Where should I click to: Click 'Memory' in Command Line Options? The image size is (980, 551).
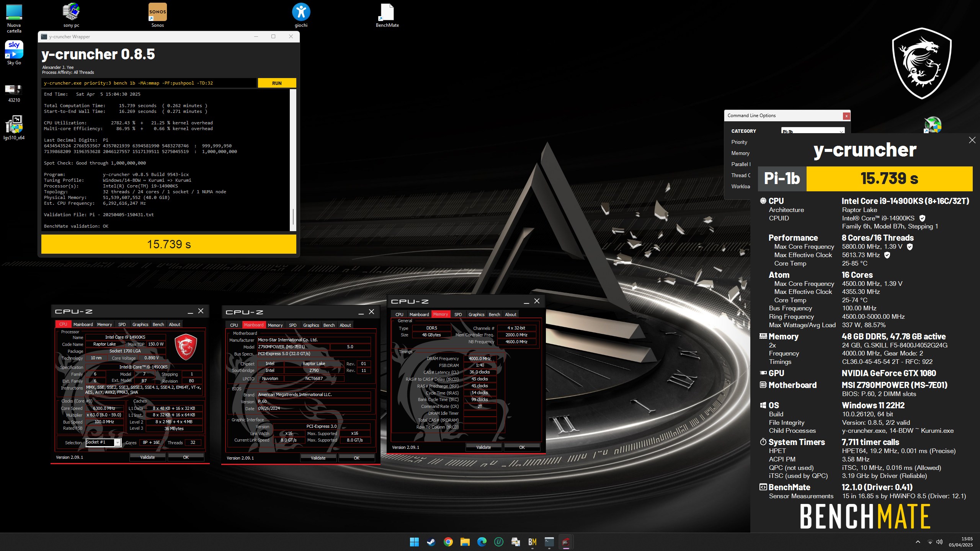pyautogui.click(x=740, y=153)
